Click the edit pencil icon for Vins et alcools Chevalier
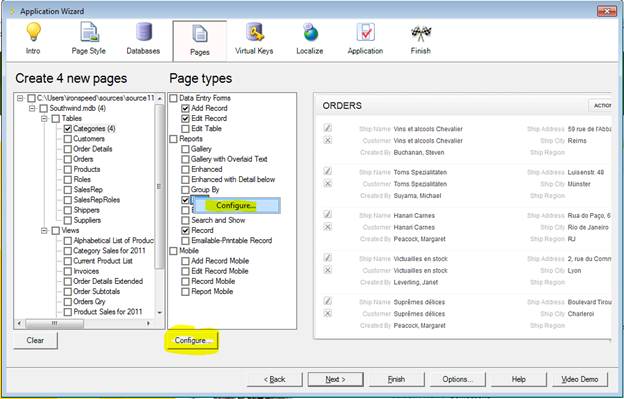This screenshot has width=624, height=399. point(328,128)
